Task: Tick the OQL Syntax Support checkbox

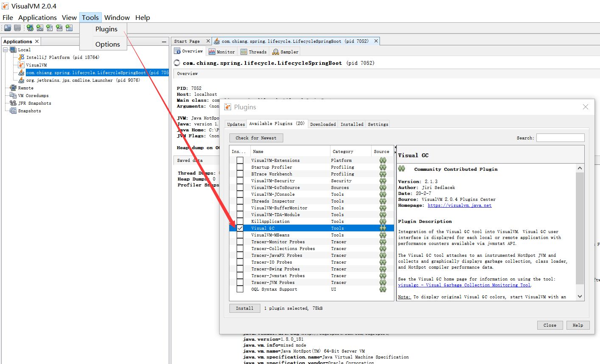Action: point(240,289)
